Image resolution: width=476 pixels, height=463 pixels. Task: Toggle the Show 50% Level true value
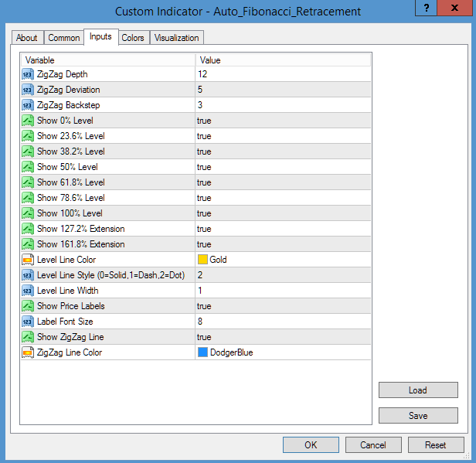click(204, 167)
